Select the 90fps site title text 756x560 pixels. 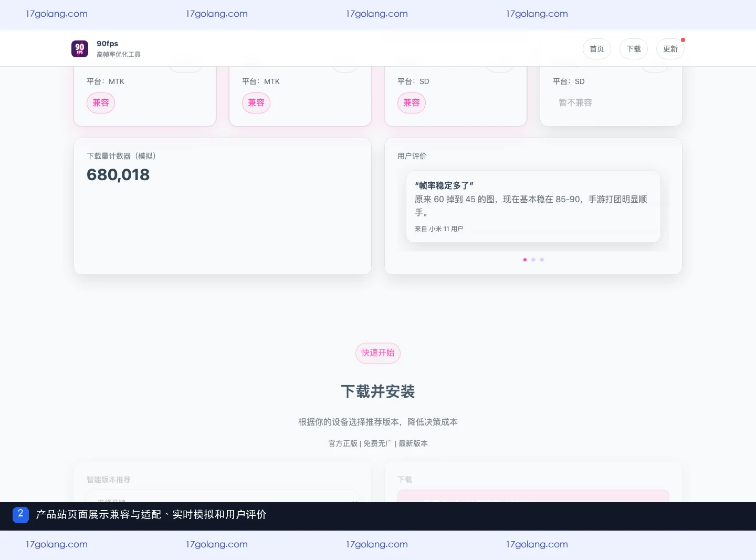(108, 44)
